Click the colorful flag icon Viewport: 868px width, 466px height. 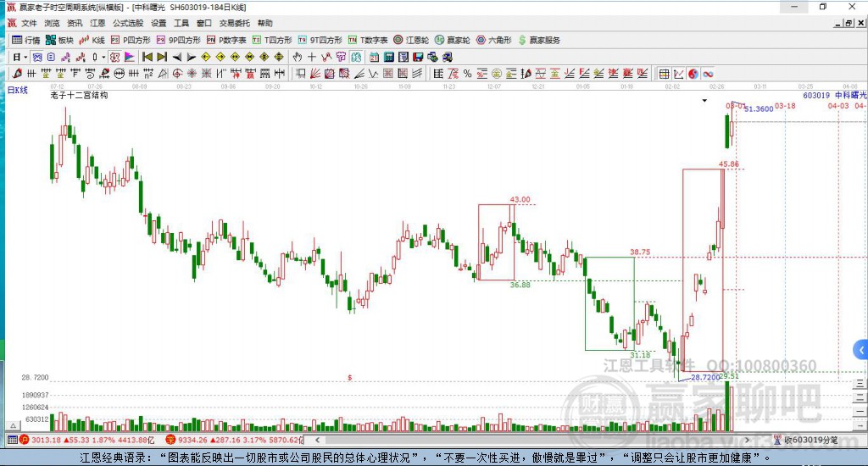coord(130,57)
